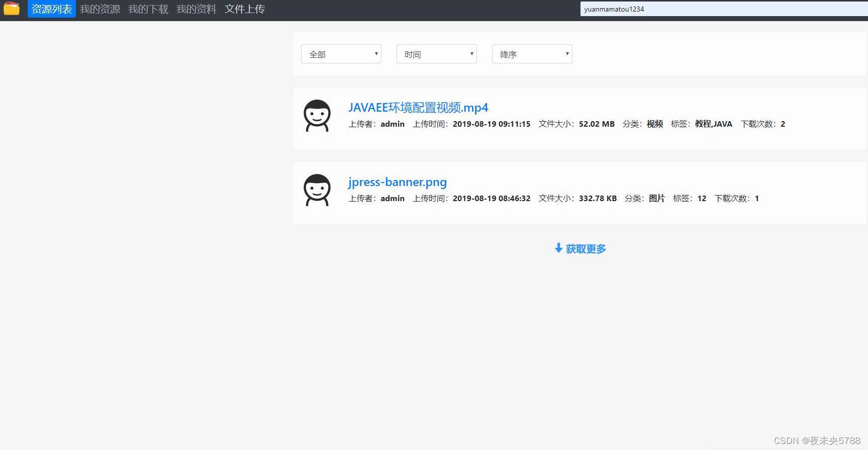Click the upload time 2019-08-19 09:11:15
This screenshot has height=450, width=868.
click(492, 124)
